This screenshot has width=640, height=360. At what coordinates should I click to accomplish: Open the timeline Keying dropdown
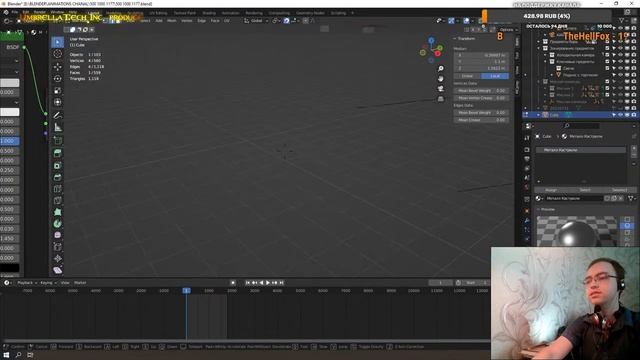(48, 282)
